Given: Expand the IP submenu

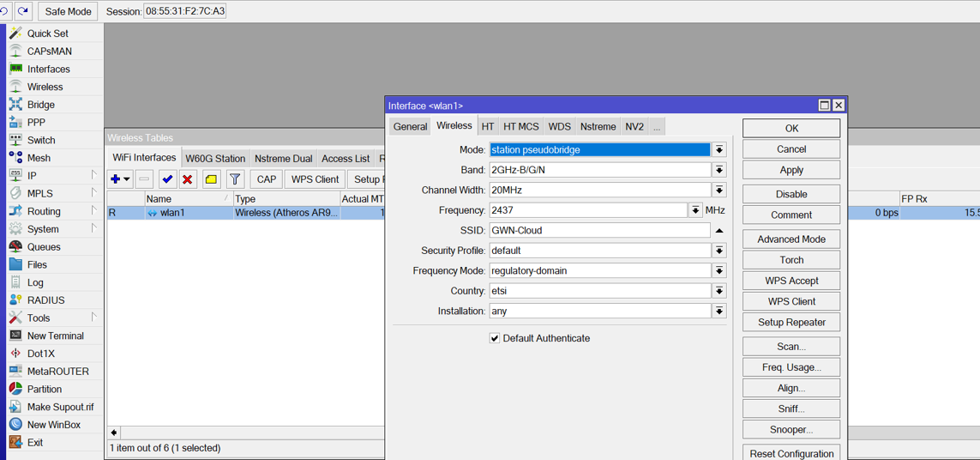Looking at the screenshot, I should pos(93,175).
